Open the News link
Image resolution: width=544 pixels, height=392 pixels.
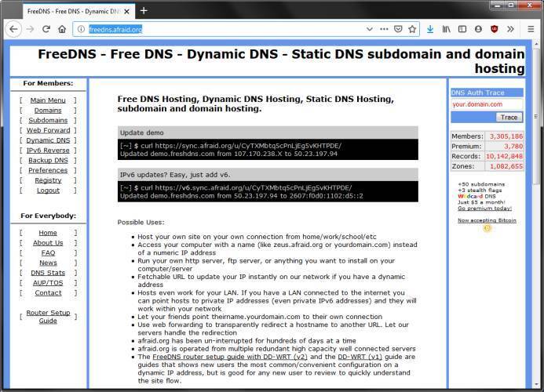tap(48, 263)
